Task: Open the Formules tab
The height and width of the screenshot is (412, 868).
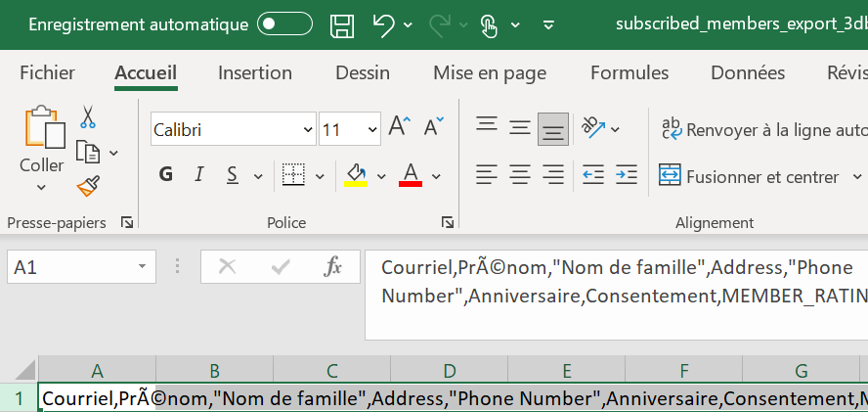Action: [x=629, y=72]
